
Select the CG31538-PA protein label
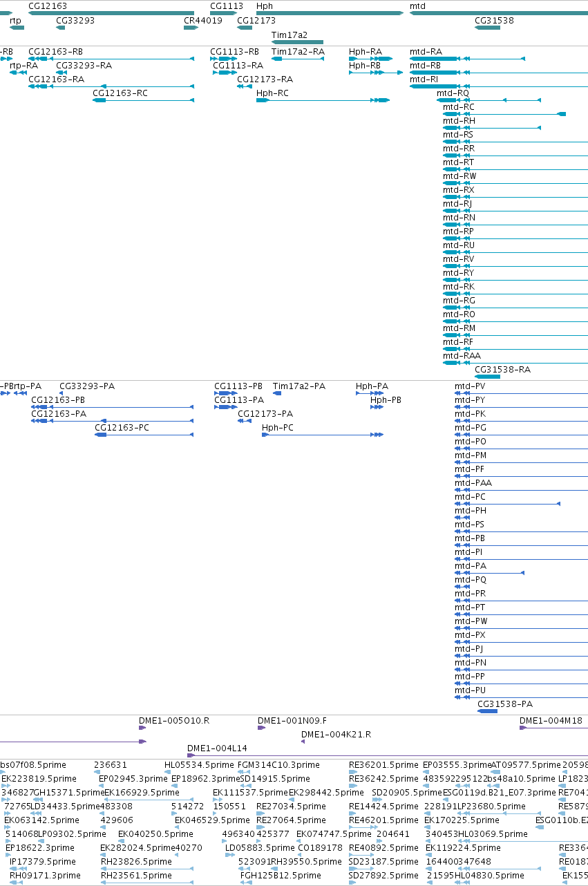[x=505, y=704]
